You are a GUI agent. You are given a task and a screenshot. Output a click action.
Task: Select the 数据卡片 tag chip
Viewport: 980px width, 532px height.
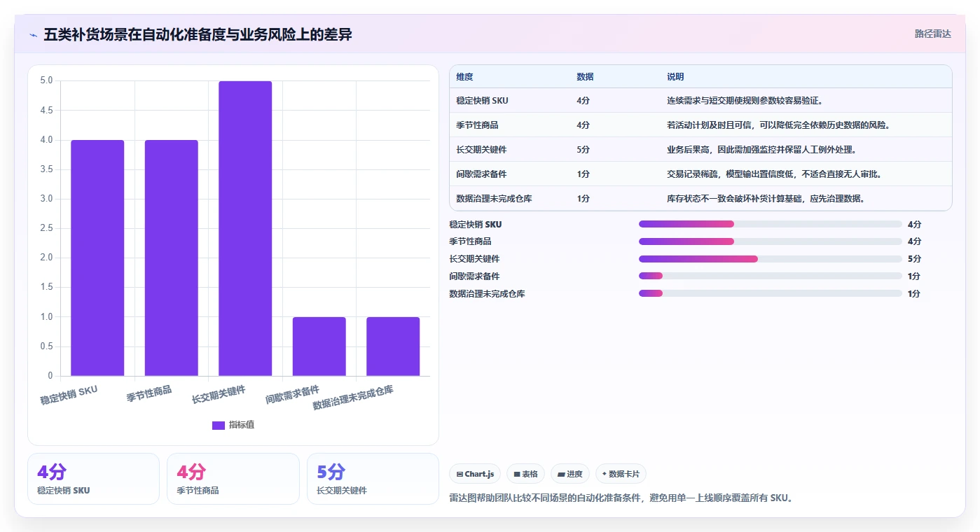(621, 474)
